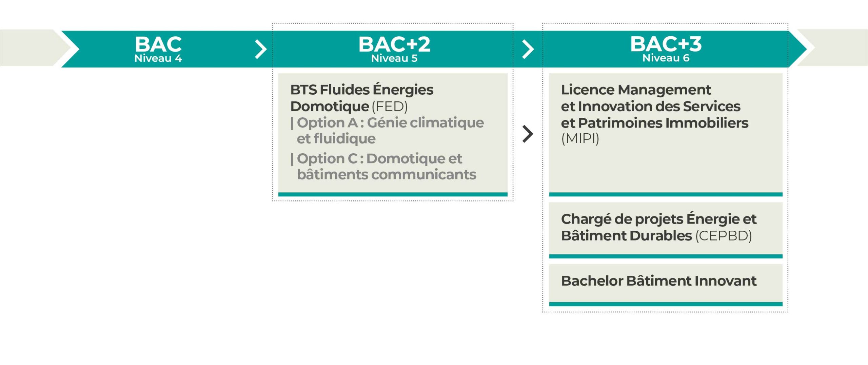
Task: Click the (MIPI) abbreviation text
Action: tap(580, 139)
